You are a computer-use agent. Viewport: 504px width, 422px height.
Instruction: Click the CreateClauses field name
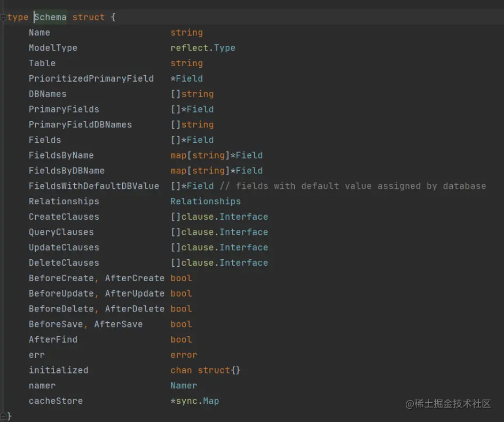tap(64, 217)
